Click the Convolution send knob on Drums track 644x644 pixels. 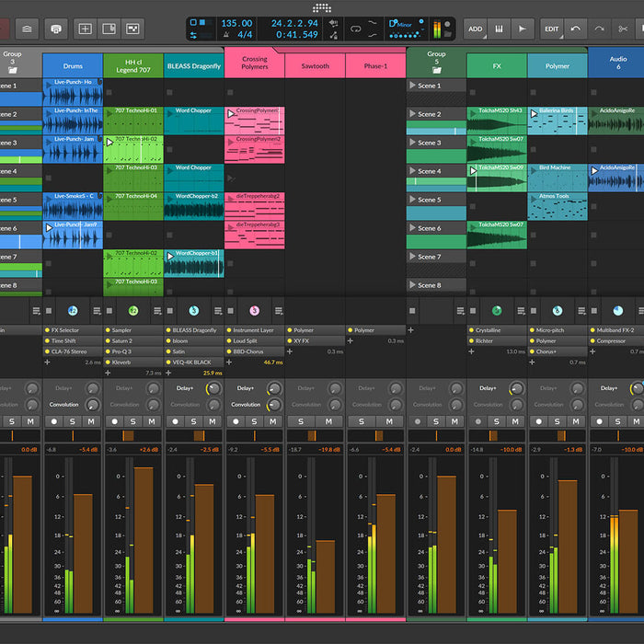92,405
